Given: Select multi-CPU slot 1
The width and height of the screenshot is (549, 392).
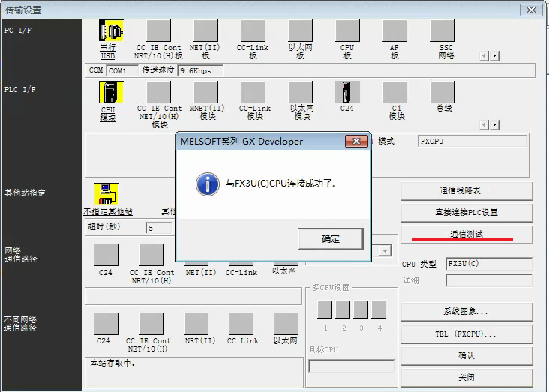Looking at the screenshot, I should pyautogui.click(x=325, y=310).
